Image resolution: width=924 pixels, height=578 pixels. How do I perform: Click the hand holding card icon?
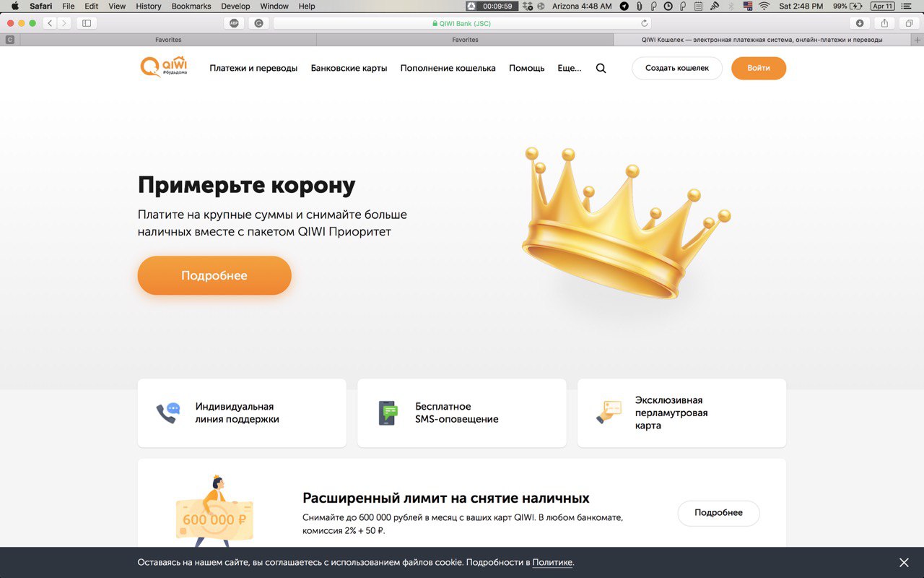[609, 412]
